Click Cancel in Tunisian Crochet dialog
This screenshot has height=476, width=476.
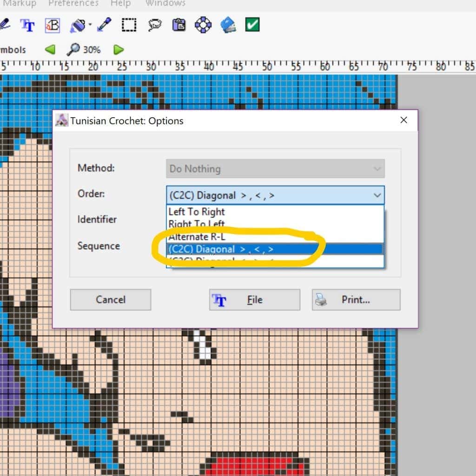click(111, 300)
